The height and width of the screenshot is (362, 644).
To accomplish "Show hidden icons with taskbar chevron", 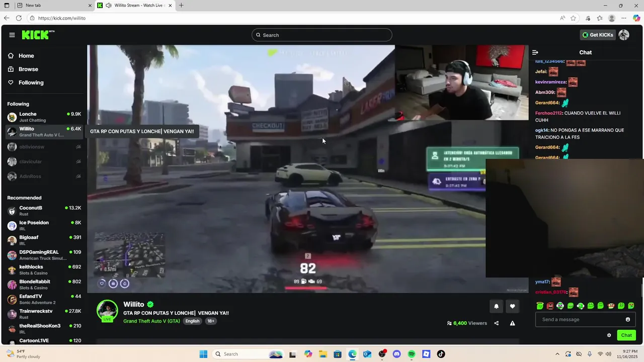I will pyautogui.click(x=557, y=354).
